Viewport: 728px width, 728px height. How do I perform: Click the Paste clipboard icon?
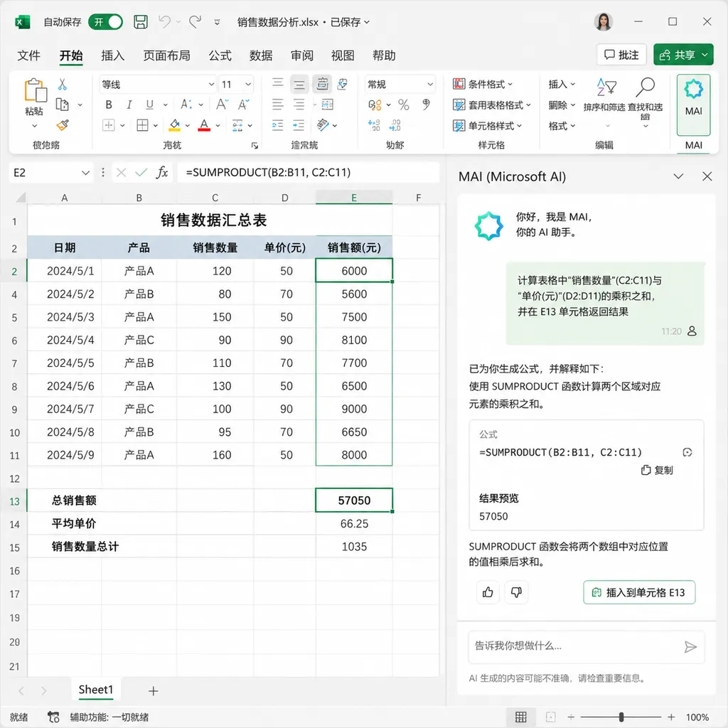pos(36,90)
